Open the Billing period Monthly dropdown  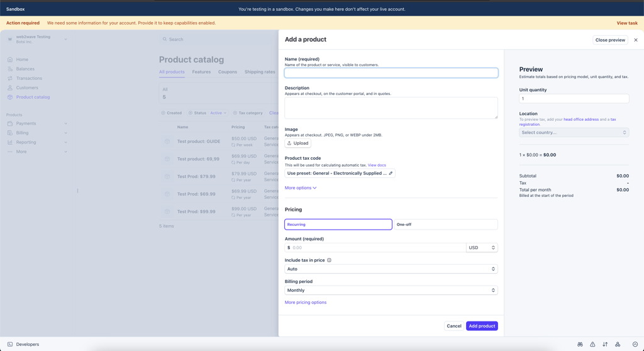pyautogui.click(x=391, y=290)
